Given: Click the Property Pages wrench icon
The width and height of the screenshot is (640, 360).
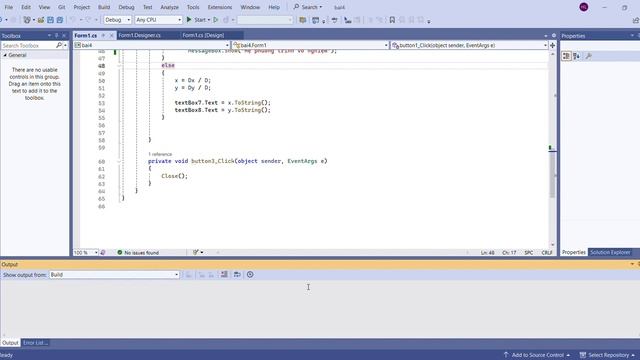Looking at the screenshot, I should point(589,56).
